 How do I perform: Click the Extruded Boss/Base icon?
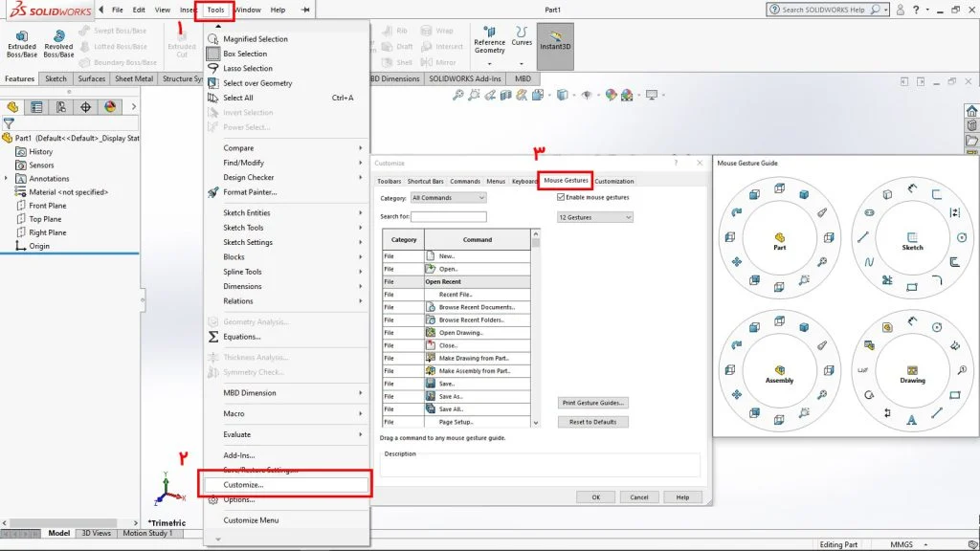21,36
